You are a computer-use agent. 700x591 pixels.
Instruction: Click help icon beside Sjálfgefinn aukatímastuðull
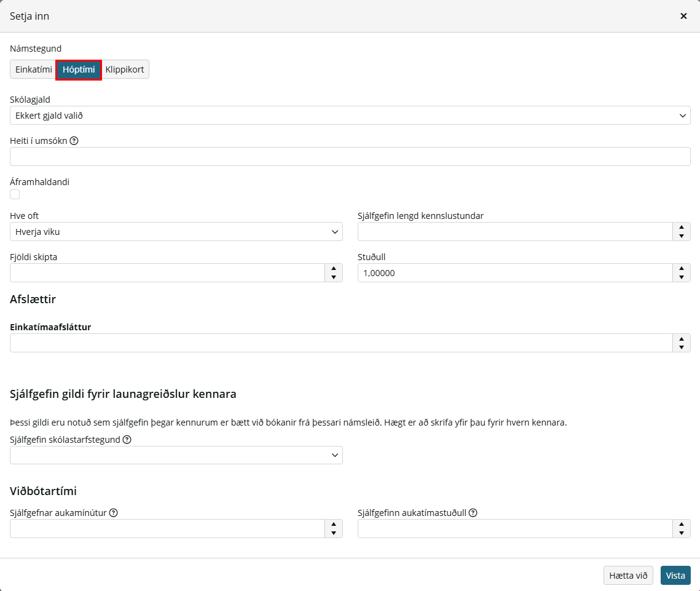coord(473,513)
